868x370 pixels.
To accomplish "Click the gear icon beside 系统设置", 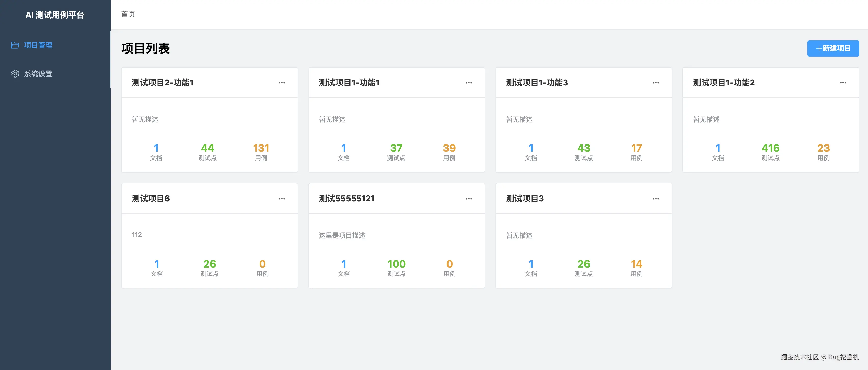I will click(x=15, y=74).
